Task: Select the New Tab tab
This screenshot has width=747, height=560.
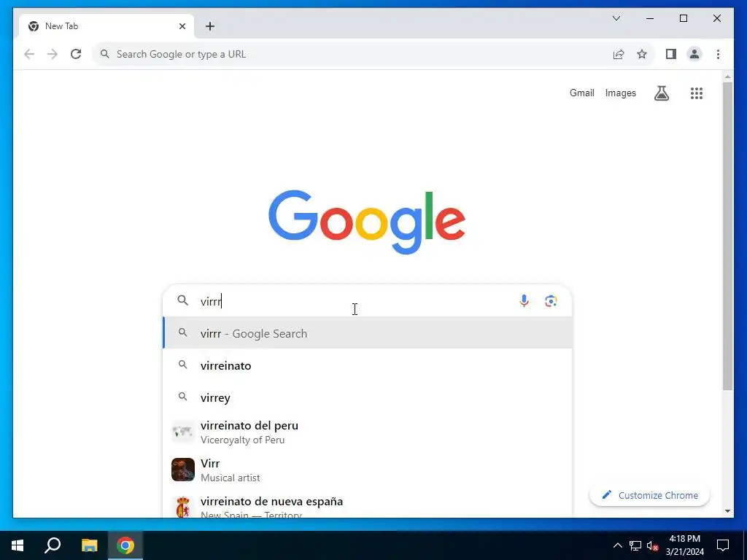Action: pyautogui.click(x=107, y=26)
